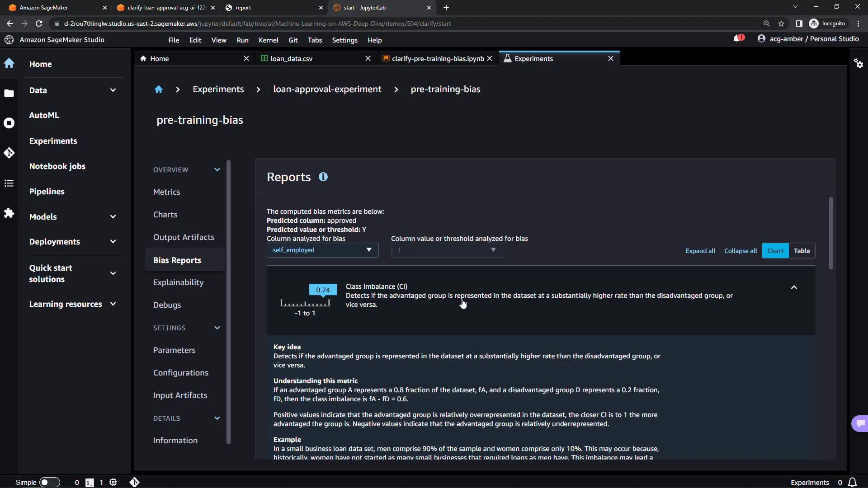Open the folder file browser icon
Viewport: 868px width, 488px height.
coord(9,93)
